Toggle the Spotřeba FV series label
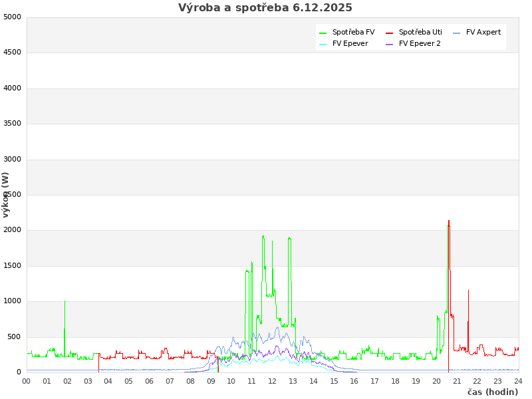The width and height of the screenshot is (532, 399). point(353,32)
